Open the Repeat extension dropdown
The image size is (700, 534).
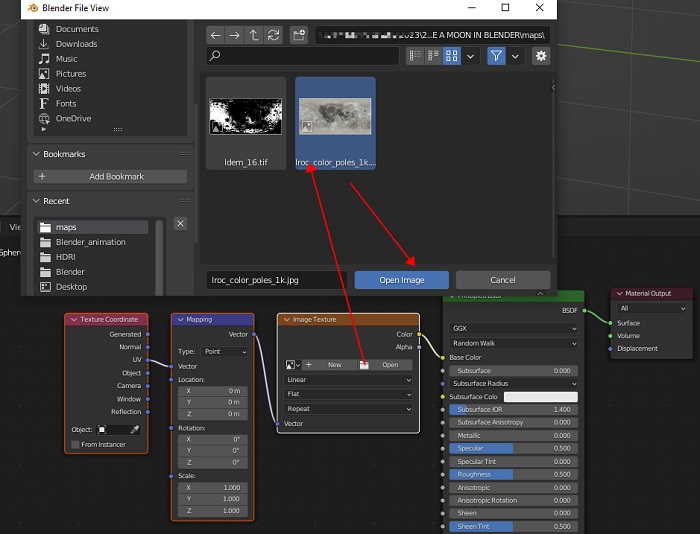[348, 409]
